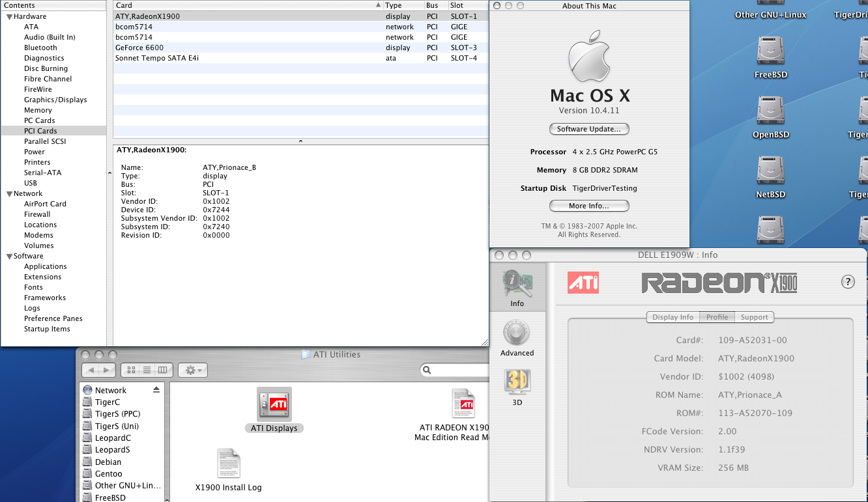This screenshot has width=868, height=502.
Task: Select Extensions under Software
Action: (x=42, y=277)
